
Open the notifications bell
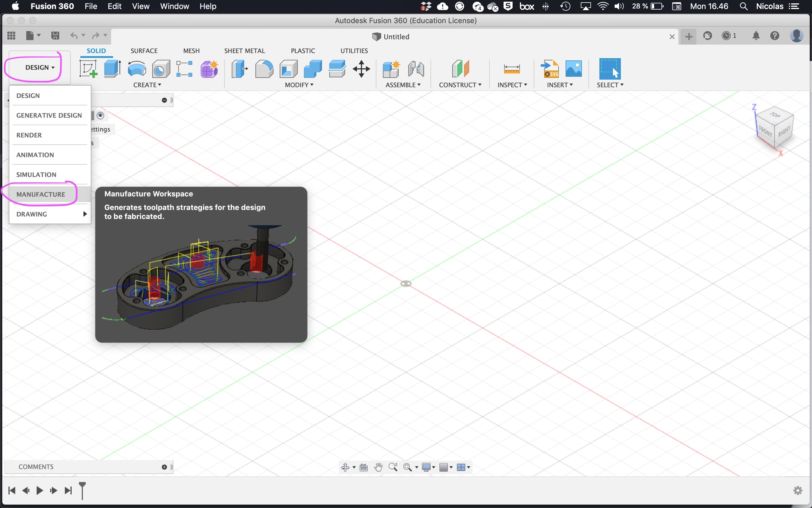tap(756, 36)
